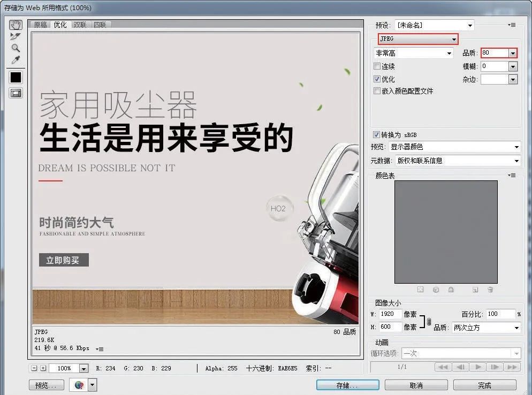Go to the next animation frame
The height and width of the screenshot is (395, 532).
[x=495, y=367]
